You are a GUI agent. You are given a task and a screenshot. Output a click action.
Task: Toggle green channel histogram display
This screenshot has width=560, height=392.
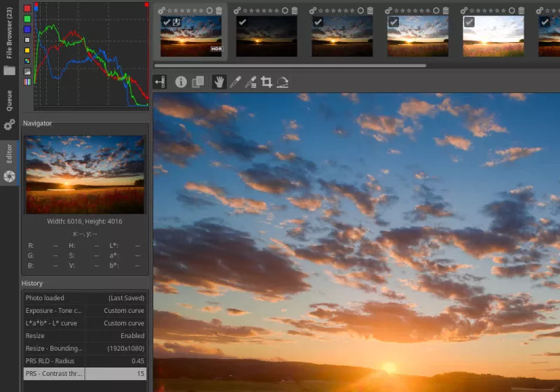tap(27, 19)
